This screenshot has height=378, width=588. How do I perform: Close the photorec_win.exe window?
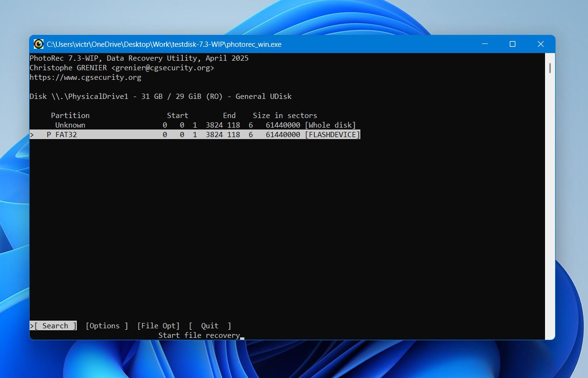[x=541, y=44]
